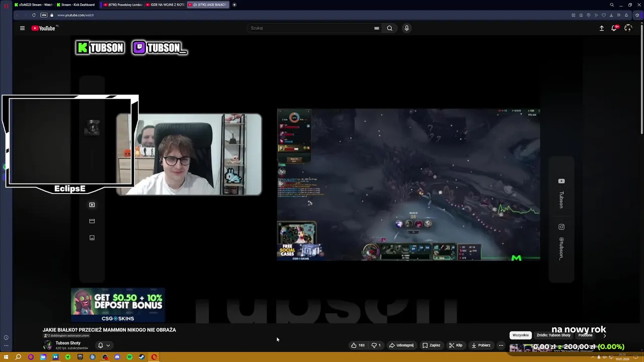Switch to the Stream - Kick Dashboard tab
The width and height of the screenshot is (644, 362).
point(75,5)
